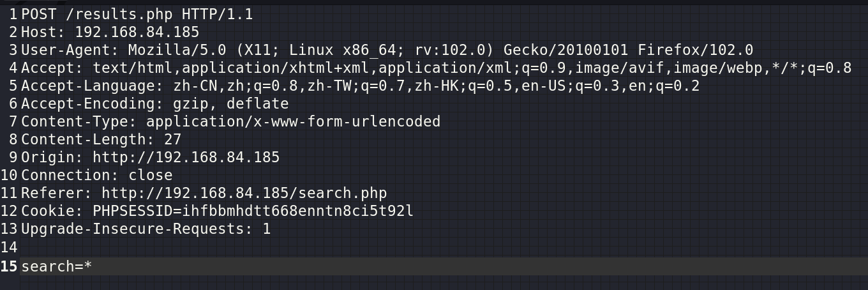Click the POST /results.php request line
868x290 pixels.
pyautogui.click(x=137, y=14)
